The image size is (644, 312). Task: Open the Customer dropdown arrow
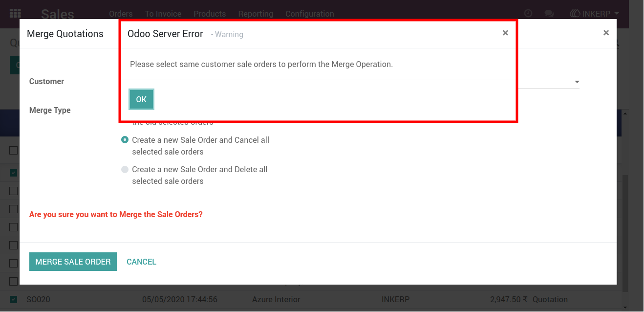pyautogui.click(x=577, y=82)
